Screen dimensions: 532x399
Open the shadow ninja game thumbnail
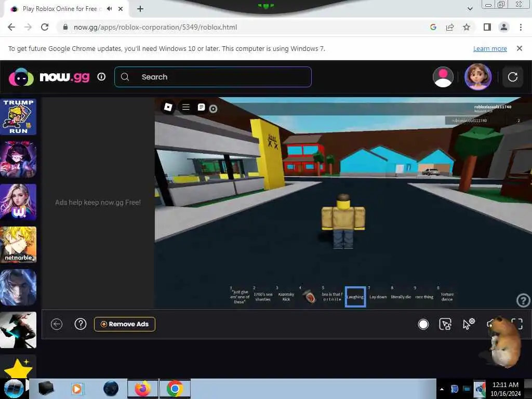click(x=18, y=330)
